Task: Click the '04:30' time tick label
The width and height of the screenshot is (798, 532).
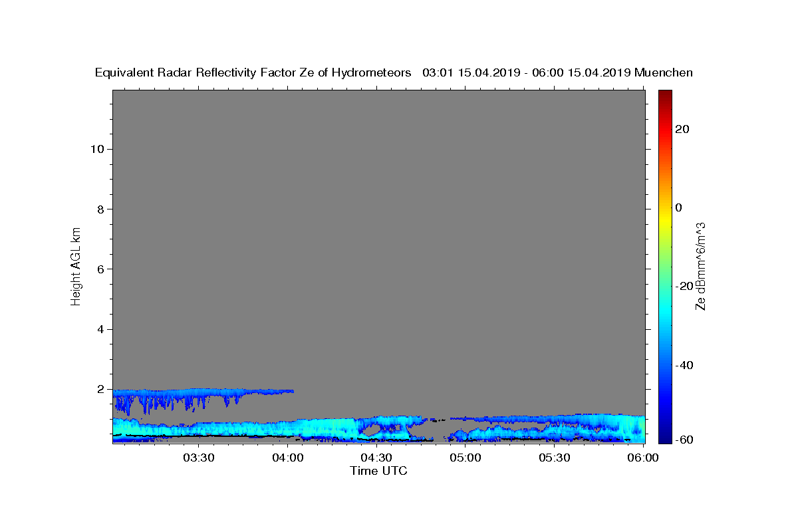Action: point(376,458)
